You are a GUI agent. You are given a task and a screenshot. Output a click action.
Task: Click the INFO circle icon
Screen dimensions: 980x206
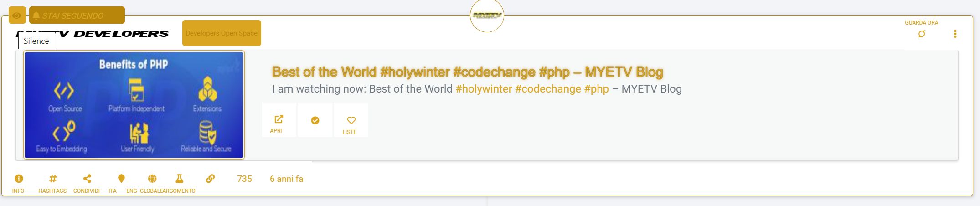coord(19,179)
